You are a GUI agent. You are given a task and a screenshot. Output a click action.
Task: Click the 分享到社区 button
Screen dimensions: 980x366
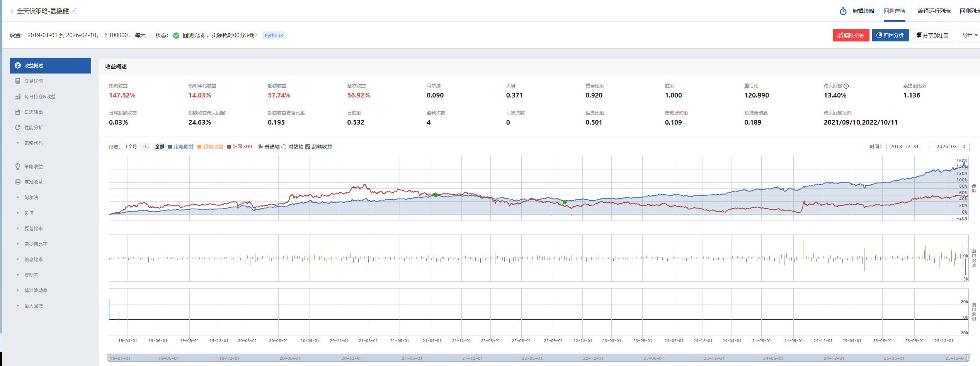[933, 35]
